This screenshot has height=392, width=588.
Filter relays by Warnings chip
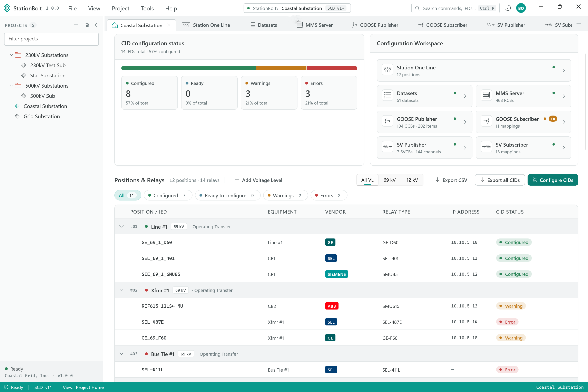pos(285,195)
